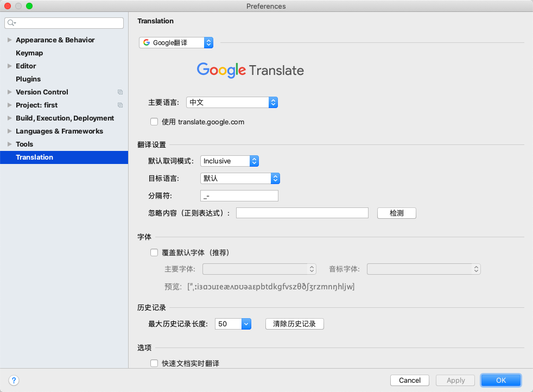The width and height of the screenshot is (533, 392).
Task: Expand Languages & Frameworks tree node
Action: point(10,131)
